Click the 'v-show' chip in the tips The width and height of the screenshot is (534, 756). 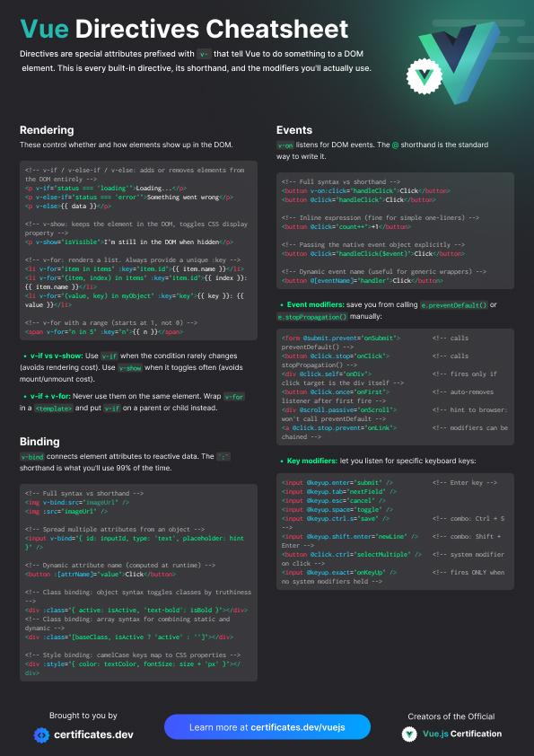click(x=130, y=368)
